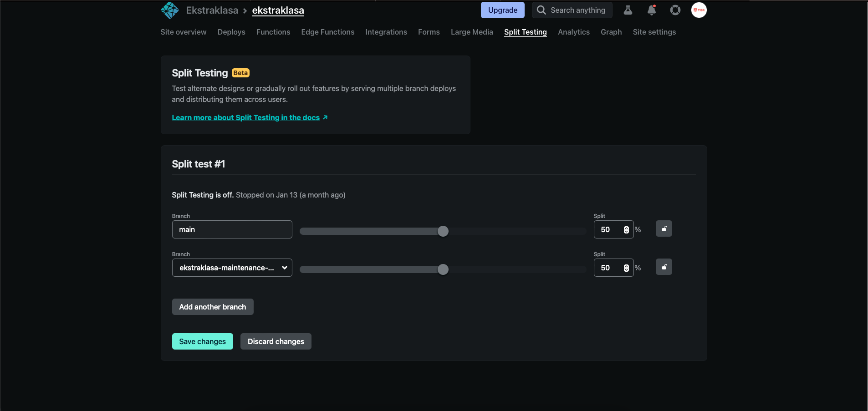This screenshot has height=411, width=868.
Task: Click Save changes button
Action: coord(203,341)
